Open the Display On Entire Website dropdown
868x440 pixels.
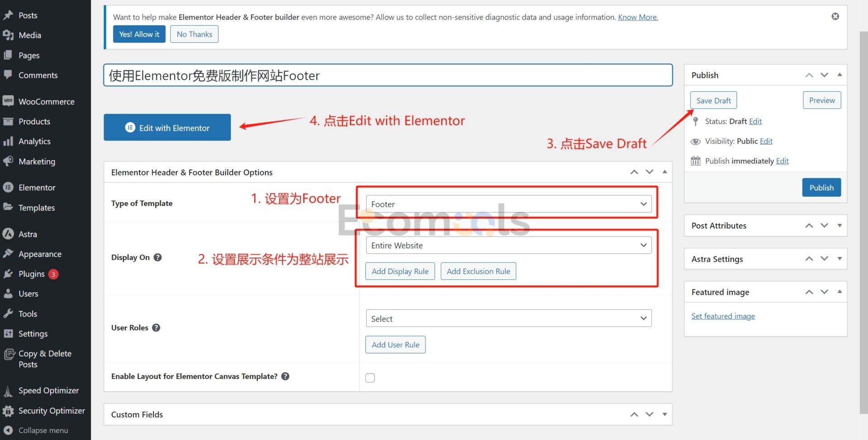click(509, 245)
